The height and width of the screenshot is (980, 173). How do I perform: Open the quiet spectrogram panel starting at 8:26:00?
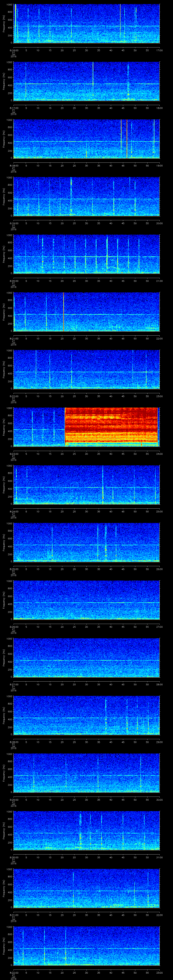click(x=86, y=600)
